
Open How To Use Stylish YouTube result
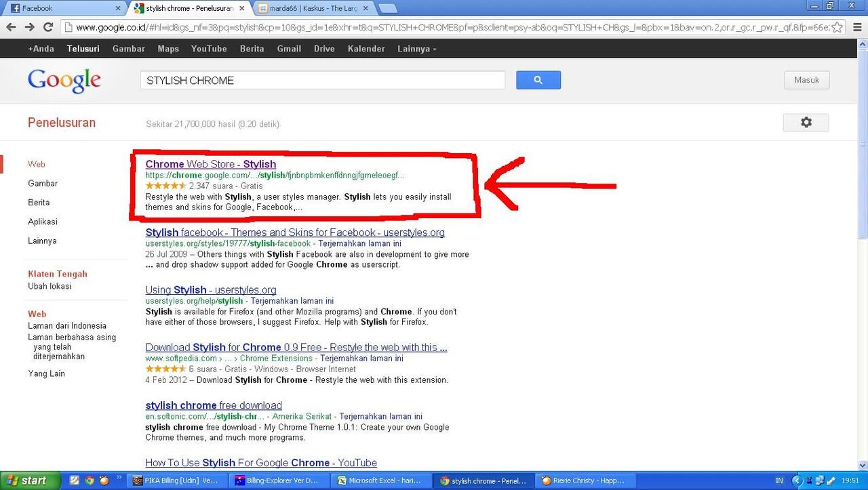(x=261, y=463)
